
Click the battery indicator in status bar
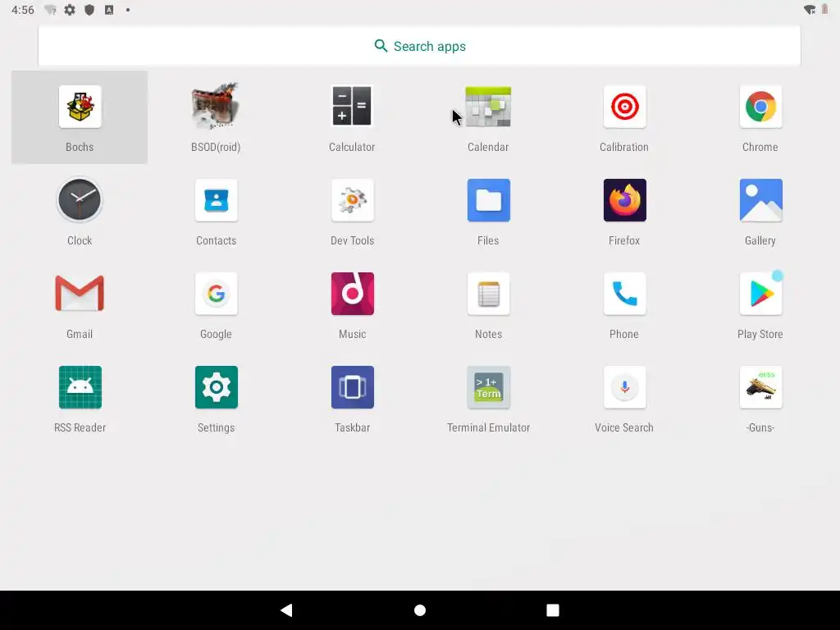[825, 10]
